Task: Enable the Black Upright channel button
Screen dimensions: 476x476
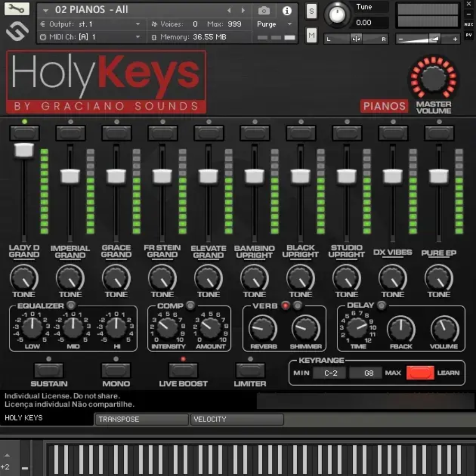Action: point(301,133)
